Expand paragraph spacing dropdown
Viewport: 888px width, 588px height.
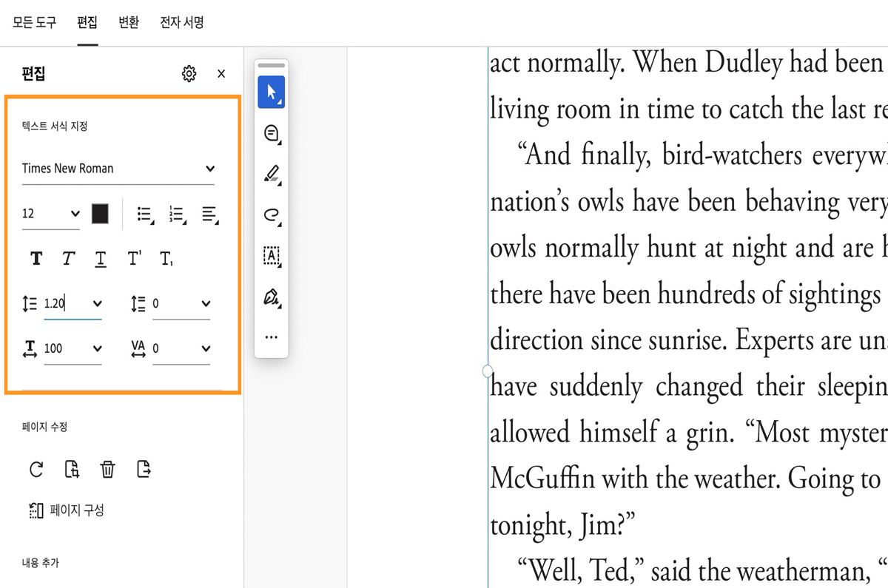(x=206, y=303)
